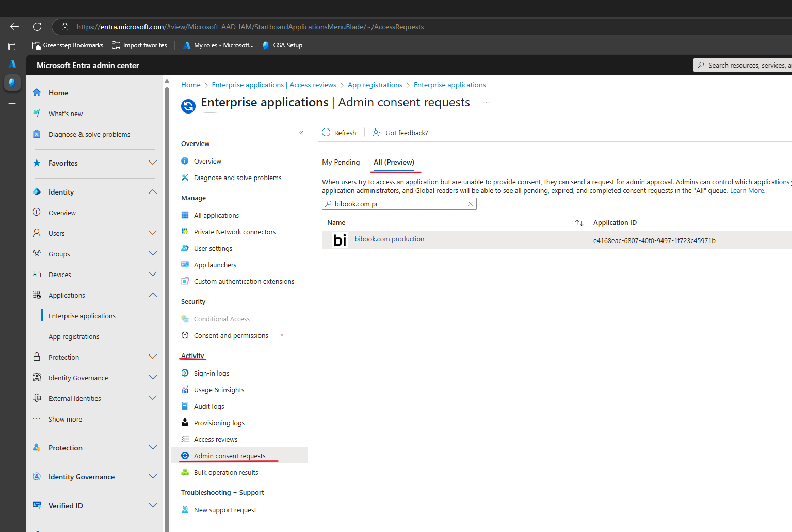Select the All (Preview) tab
Screen dimensions: 792x532
point(394,162)
